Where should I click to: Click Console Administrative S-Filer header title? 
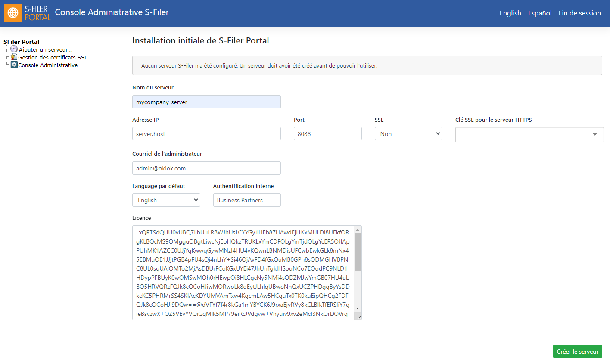(x=112, y=12)
